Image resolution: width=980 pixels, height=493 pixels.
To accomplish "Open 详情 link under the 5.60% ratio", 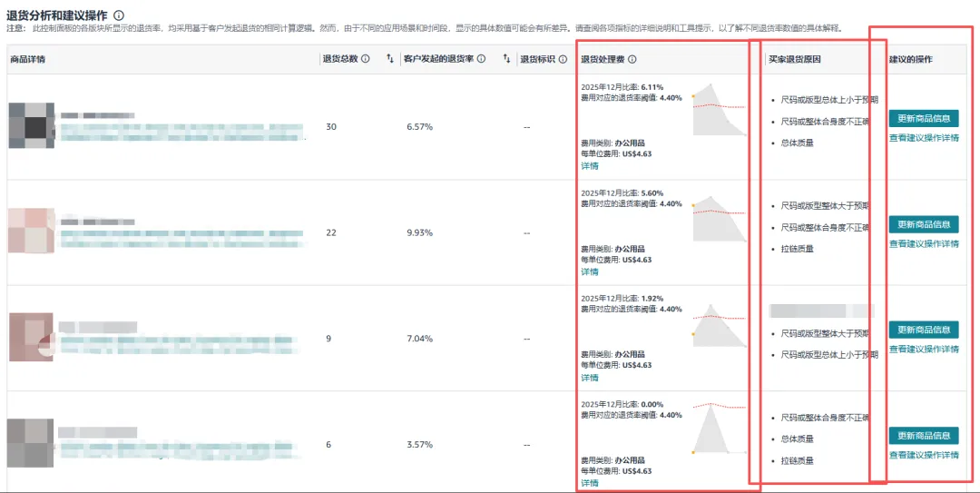I will tap(590, 271).
